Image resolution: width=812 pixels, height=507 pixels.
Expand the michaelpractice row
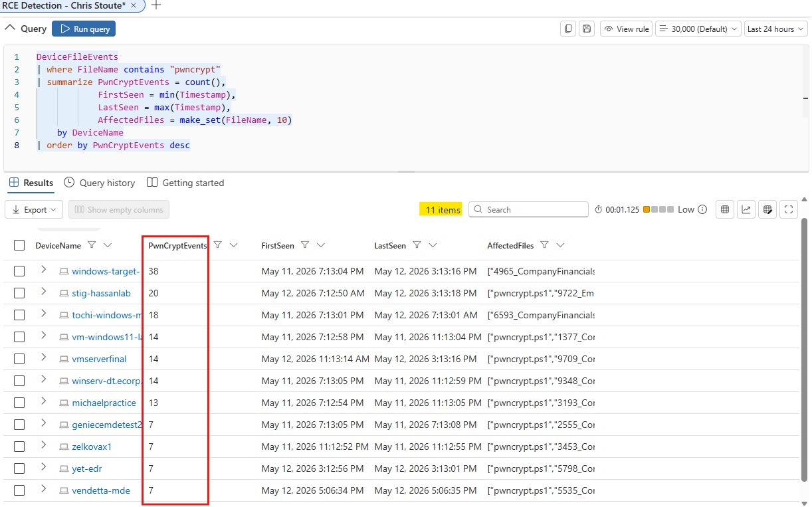click(43, 401)
